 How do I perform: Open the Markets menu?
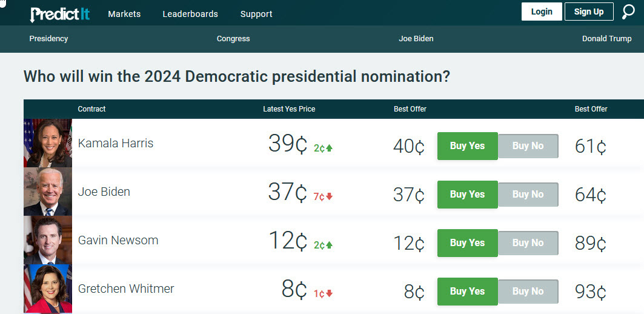click(124, 14)
